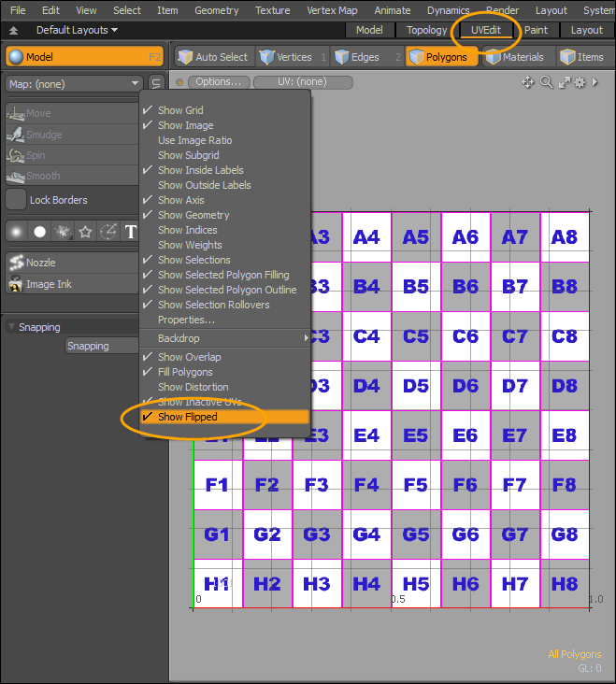Disable the Show Grid option

(180, 110)
